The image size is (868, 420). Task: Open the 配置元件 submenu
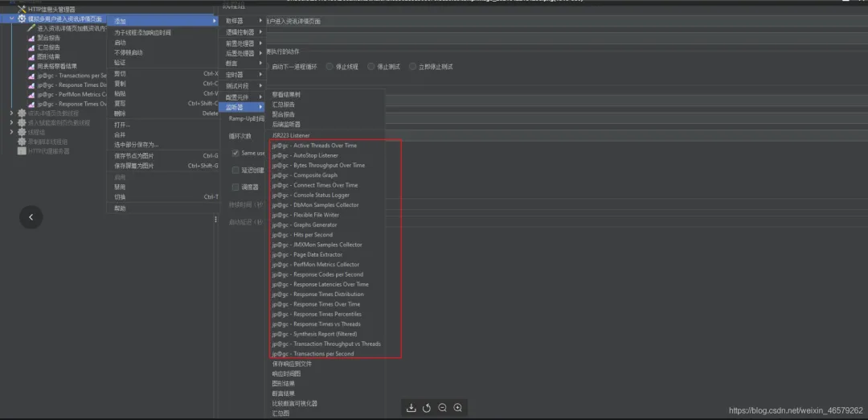coord(243,97)
